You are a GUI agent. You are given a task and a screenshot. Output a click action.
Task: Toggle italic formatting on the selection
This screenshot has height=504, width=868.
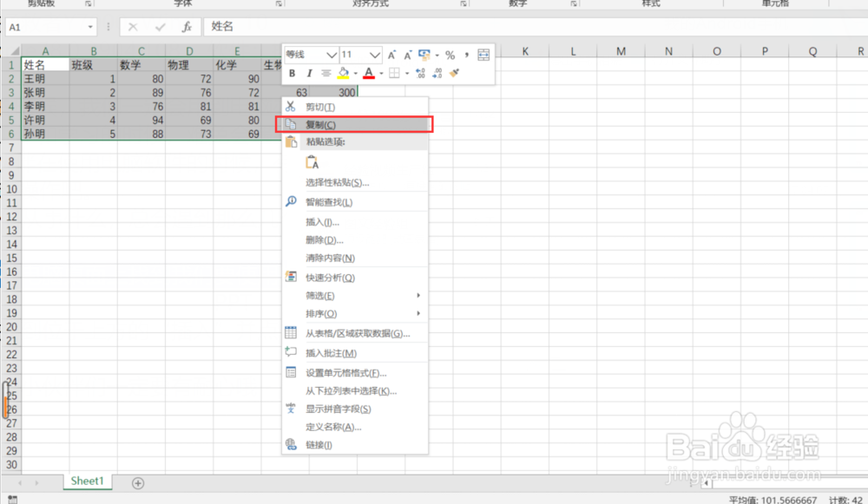[310, 73]
